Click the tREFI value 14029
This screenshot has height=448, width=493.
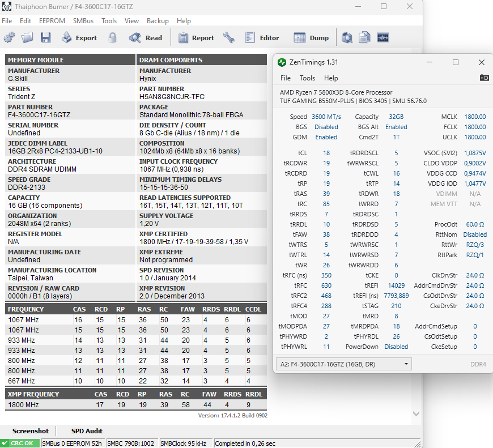(x=396, y=285)
